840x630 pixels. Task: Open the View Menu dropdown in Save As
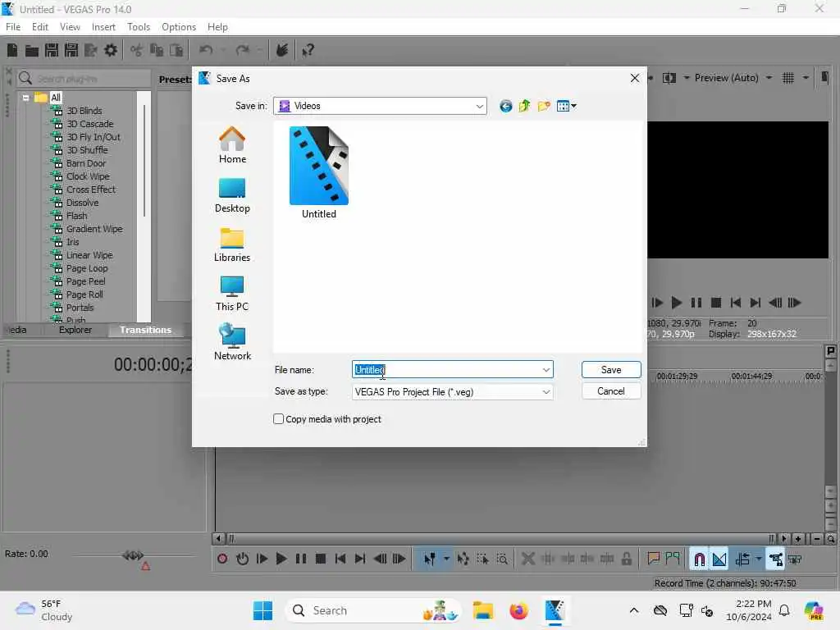pyautogui.click(x=566, y=106)
